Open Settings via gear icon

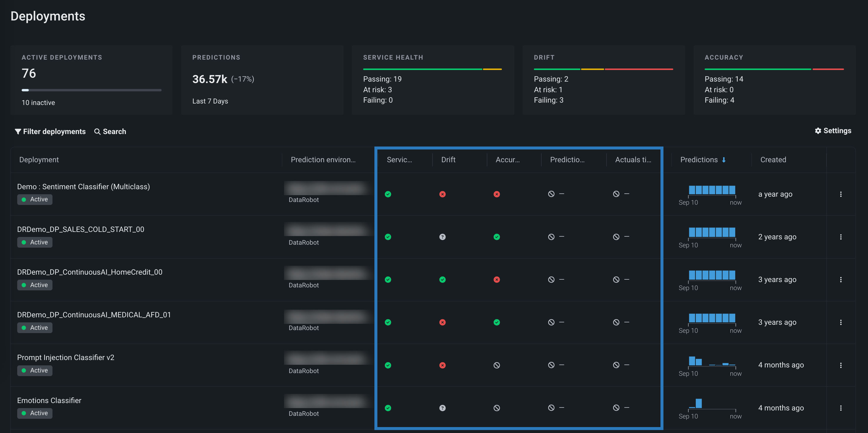pyautogui.click(x=818, y=131)
